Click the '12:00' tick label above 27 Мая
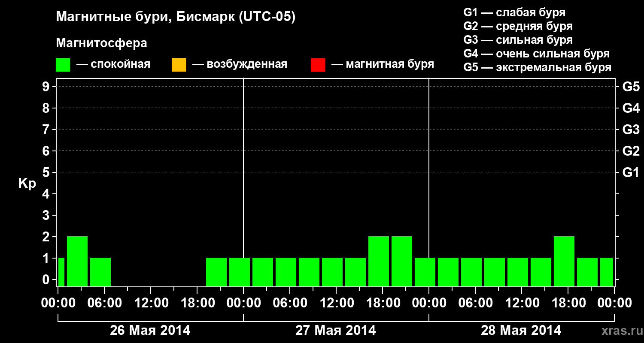Viewport: 644px width, 343px height. [336, 303]
